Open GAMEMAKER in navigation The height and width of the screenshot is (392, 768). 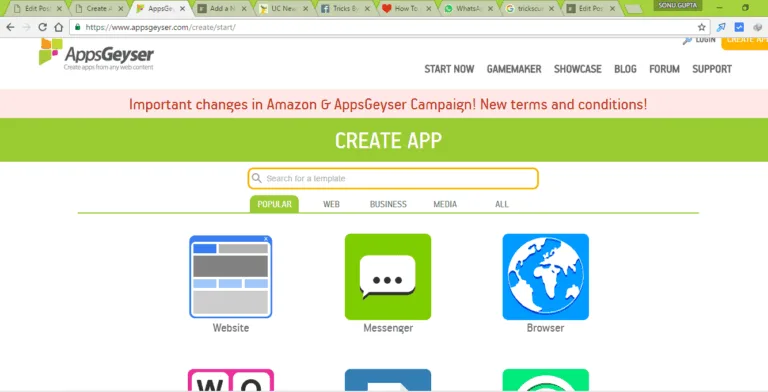tap(514, 69)
